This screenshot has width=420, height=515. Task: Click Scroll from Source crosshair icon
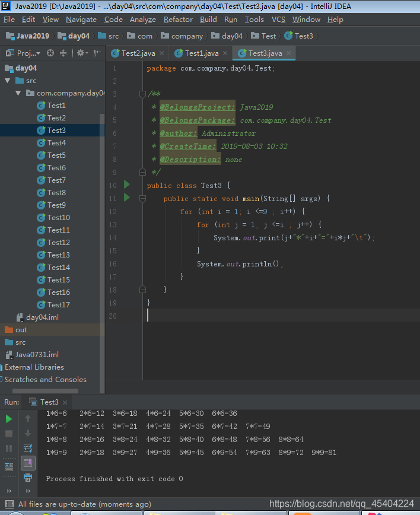50,53
